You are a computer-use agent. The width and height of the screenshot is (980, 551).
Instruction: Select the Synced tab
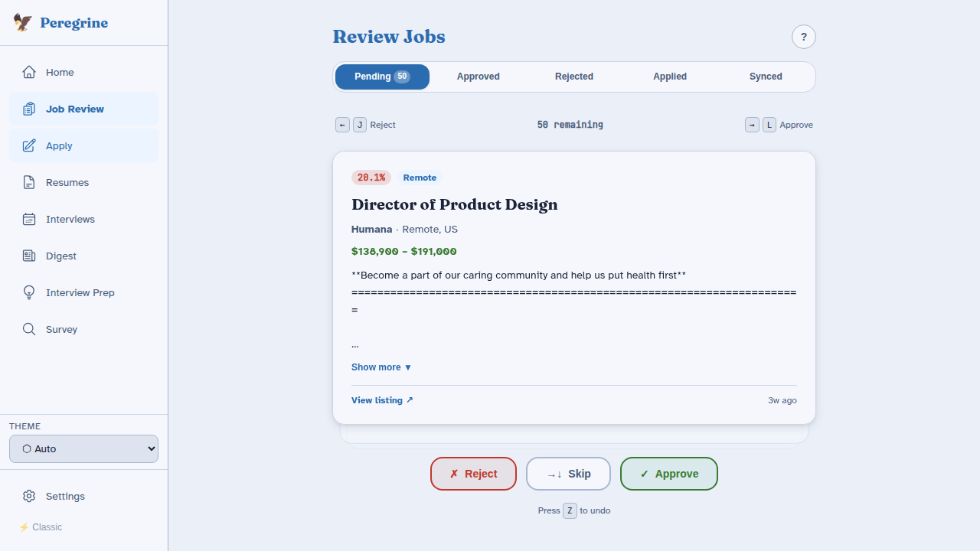766,77
